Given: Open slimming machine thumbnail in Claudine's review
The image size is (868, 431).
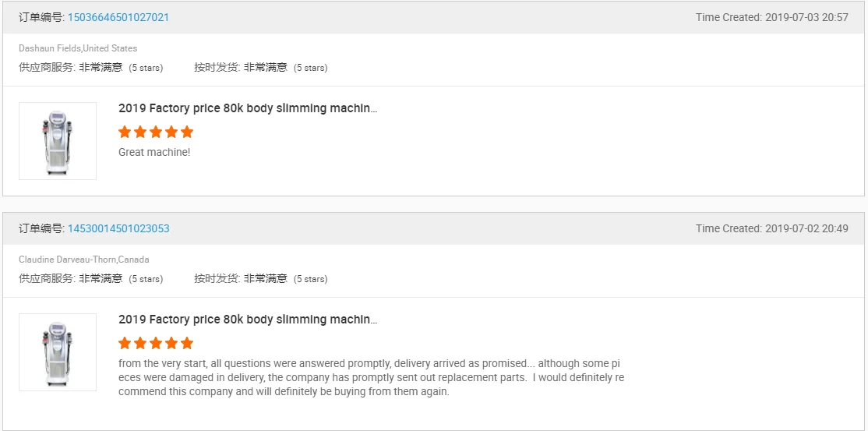Looking at the screenshot, I should coord(58,352).
